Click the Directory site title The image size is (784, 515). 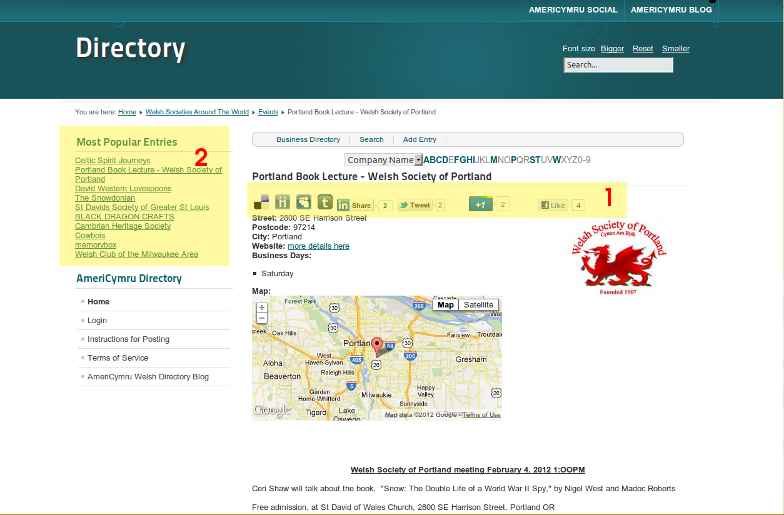coord(130,48)
